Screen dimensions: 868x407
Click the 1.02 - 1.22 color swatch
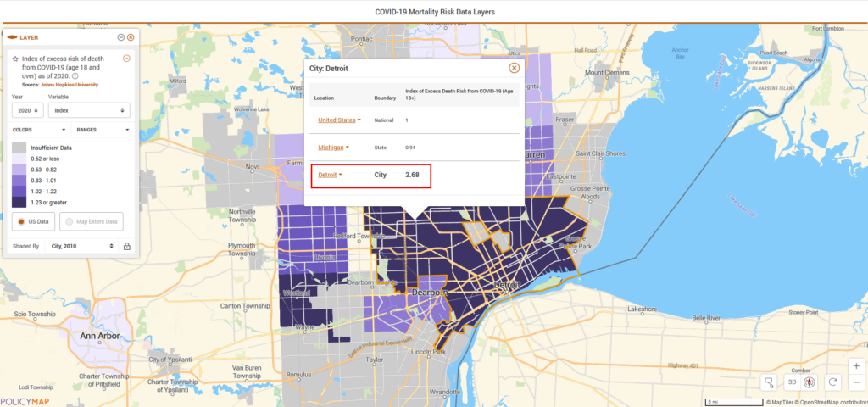coord(19,191)
